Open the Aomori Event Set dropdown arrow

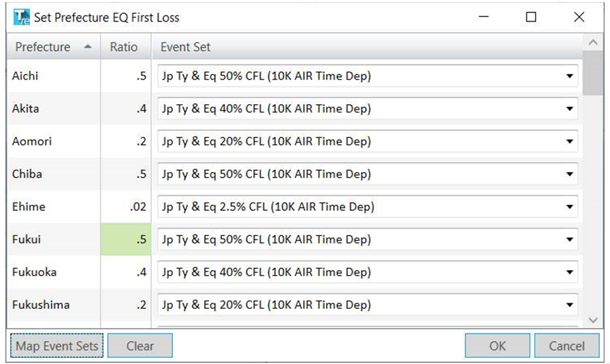pyautogui.click(x=569, y=142)
